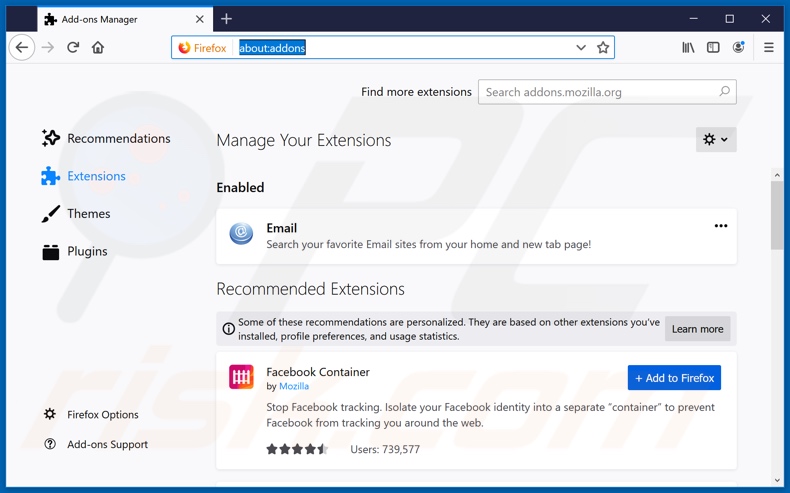790x493 pixels.
Task: Click the magnifier in addons search box
Action: 725,92
